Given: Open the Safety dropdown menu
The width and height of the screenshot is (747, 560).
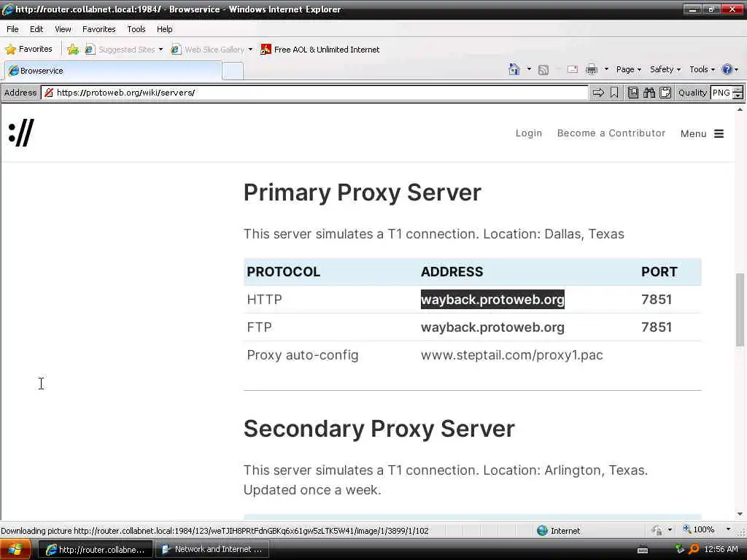Looking at the screenshot, I should (x=665, y=69).
